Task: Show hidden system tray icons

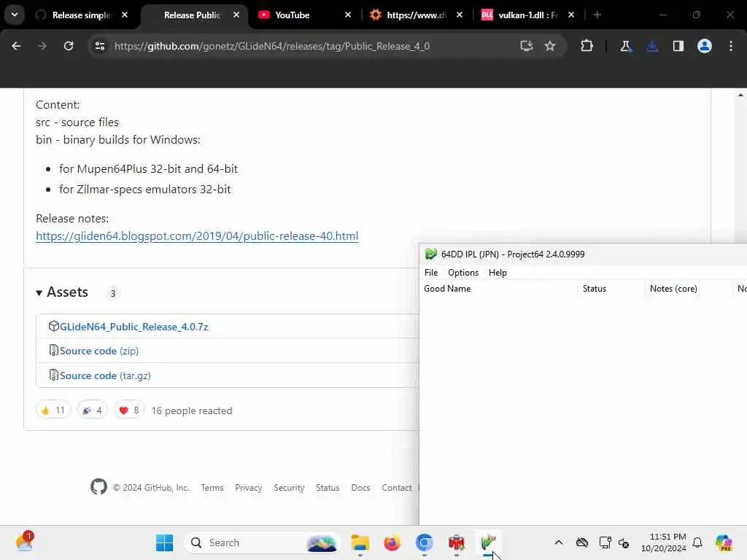Action: (x=558, y=542)
